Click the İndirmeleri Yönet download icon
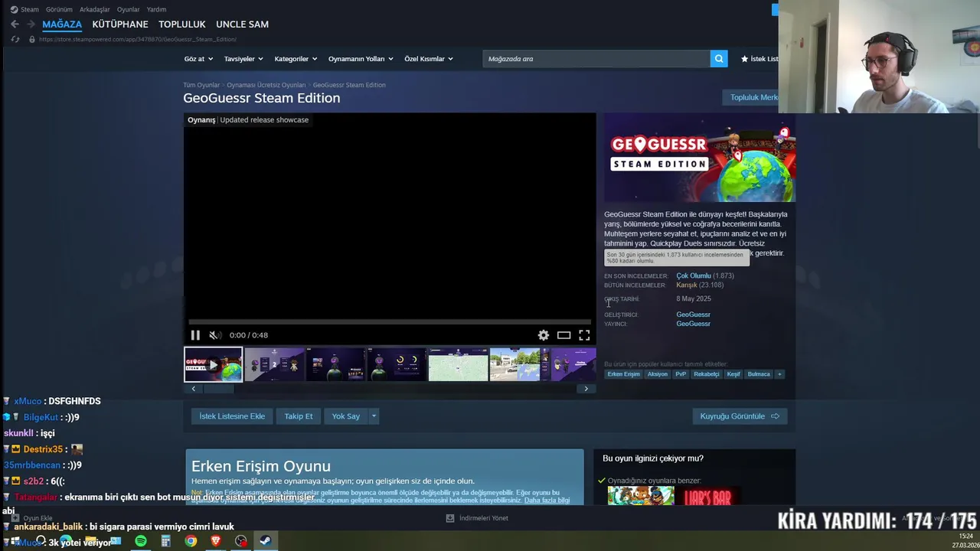The height and width of the screenshot is (551, 980). [450, 518]
